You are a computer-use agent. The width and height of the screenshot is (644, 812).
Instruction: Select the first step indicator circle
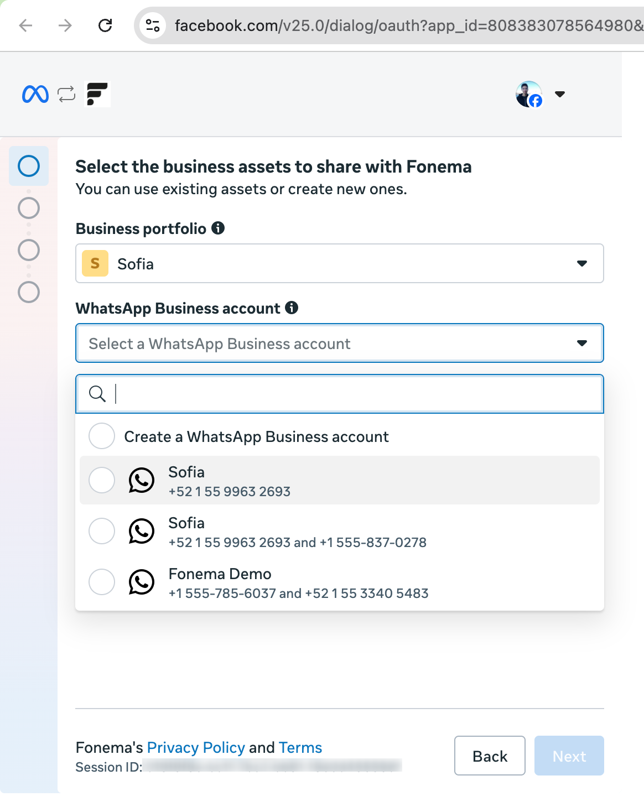pyautogui.click(x=29, y=166)
